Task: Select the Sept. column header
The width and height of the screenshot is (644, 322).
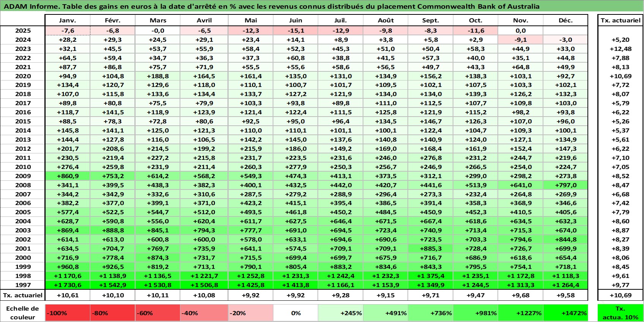Action: pyautogui.click(x=431, y=21)
